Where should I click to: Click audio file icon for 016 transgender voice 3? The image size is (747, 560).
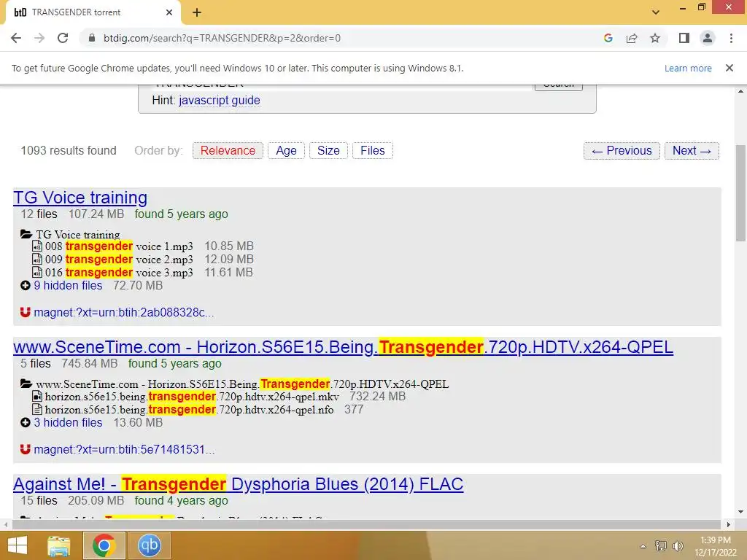[36, 272]
